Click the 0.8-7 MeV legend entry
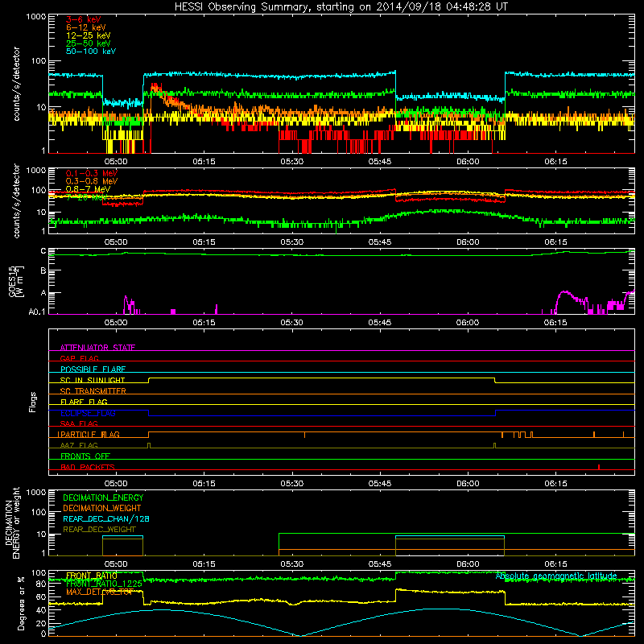This screenshot has height=644, width=644. point(88,189)
